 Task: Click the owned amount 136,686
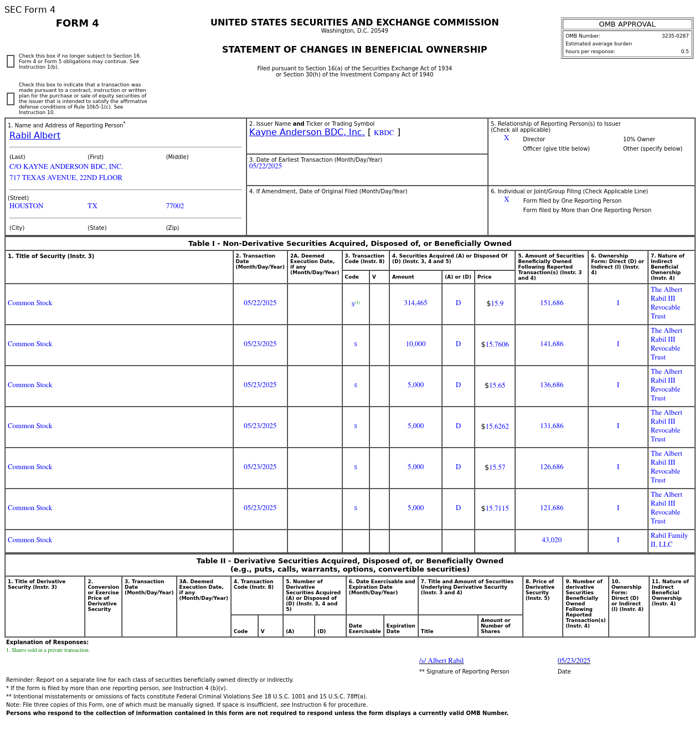552,385
